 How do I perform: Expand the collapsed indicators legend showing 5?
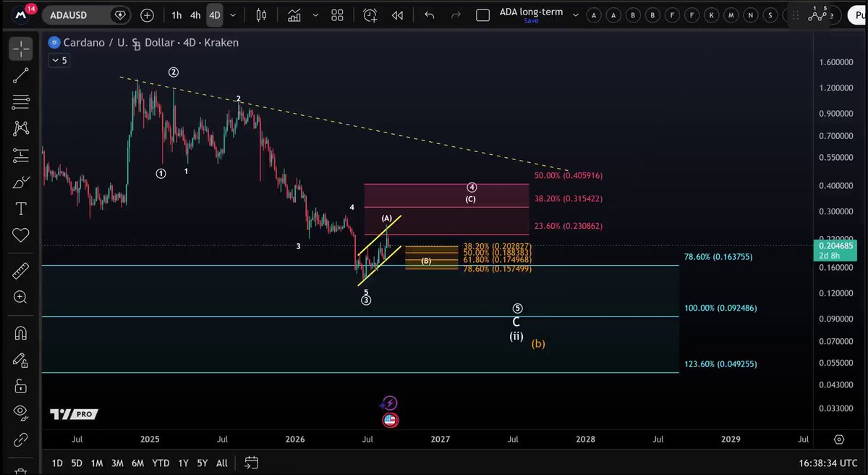point(59,61)
